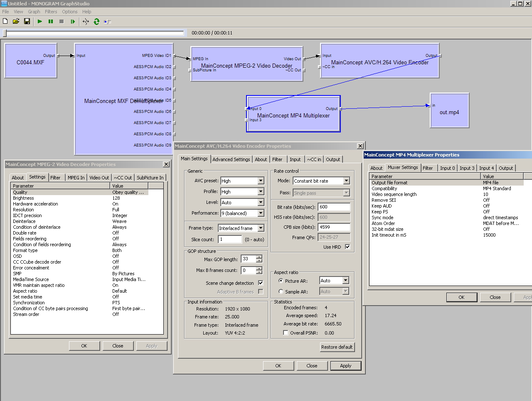This screenshot has width=532, height=401.
Task: Open the Filters menu
Action: coord(51,12)
